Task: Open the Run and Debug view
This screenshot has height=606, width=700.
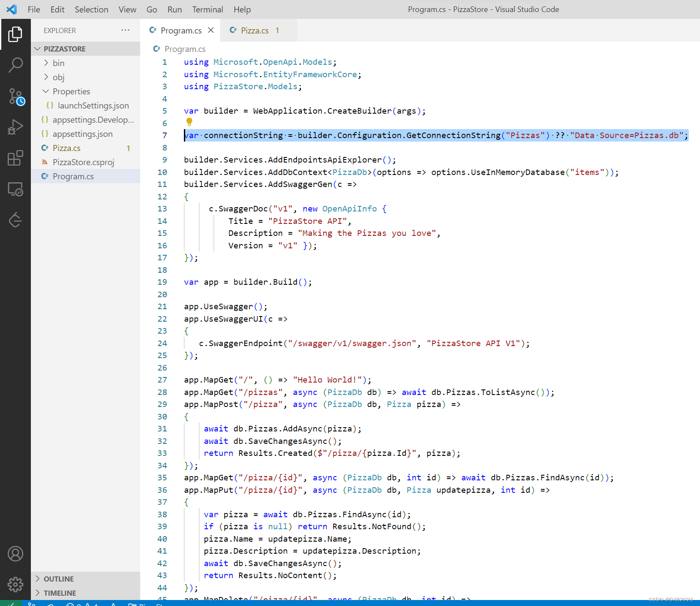Action: [15, 127]
